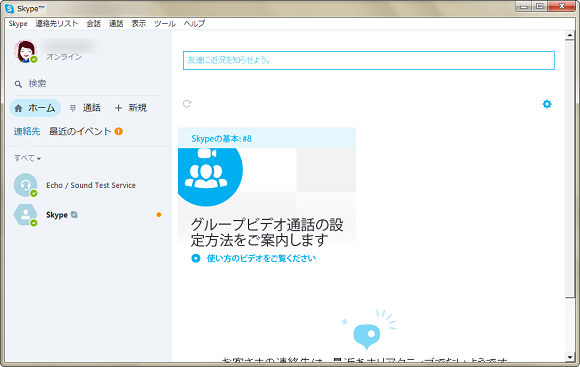Click the refresh feed icon

(x=187, y=104)
